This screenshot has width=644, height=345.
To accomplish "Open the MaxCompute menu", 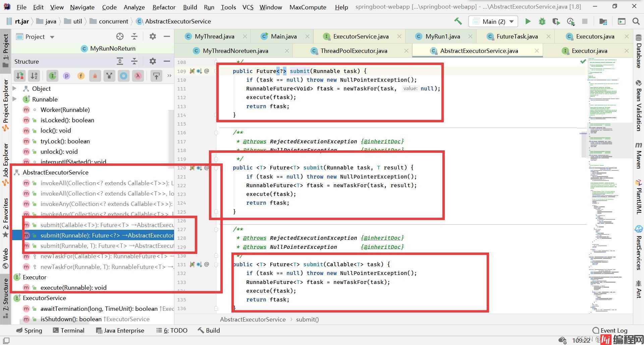I will (308, 7).
